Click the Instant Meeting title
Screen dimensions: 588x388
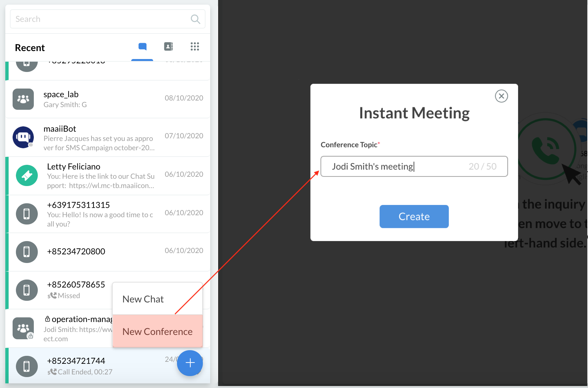pyautogui.click(x=414, y=113)
